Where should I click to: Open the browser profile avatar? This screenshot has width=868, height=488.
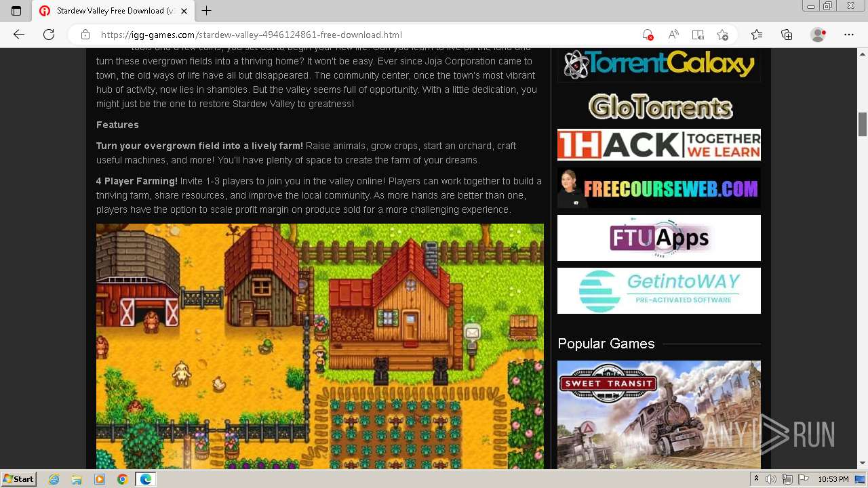click(818, 35)
